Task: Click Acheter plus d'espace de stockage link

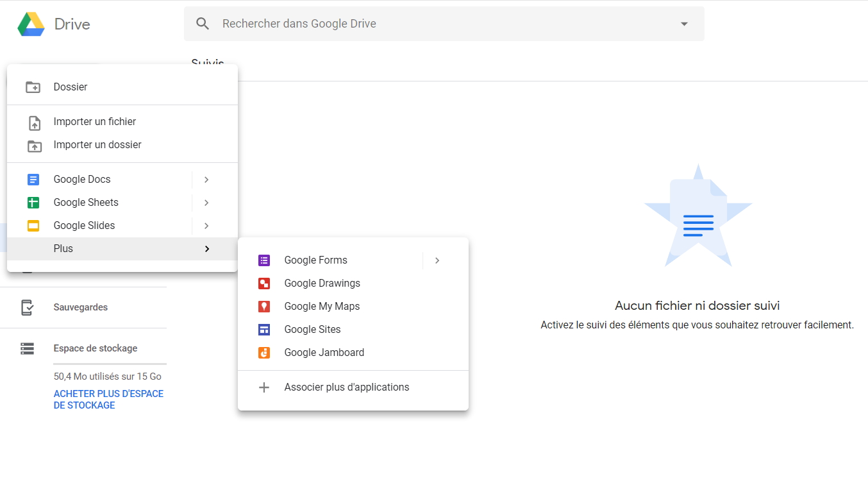Action: [x=108, y=400]
